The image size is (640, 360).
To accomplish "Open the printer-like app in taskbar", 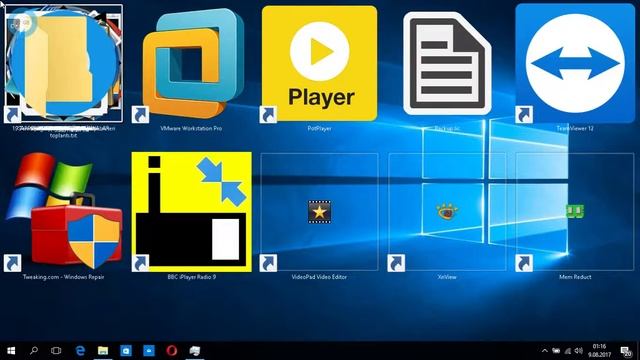I will [x=195, y=351].
